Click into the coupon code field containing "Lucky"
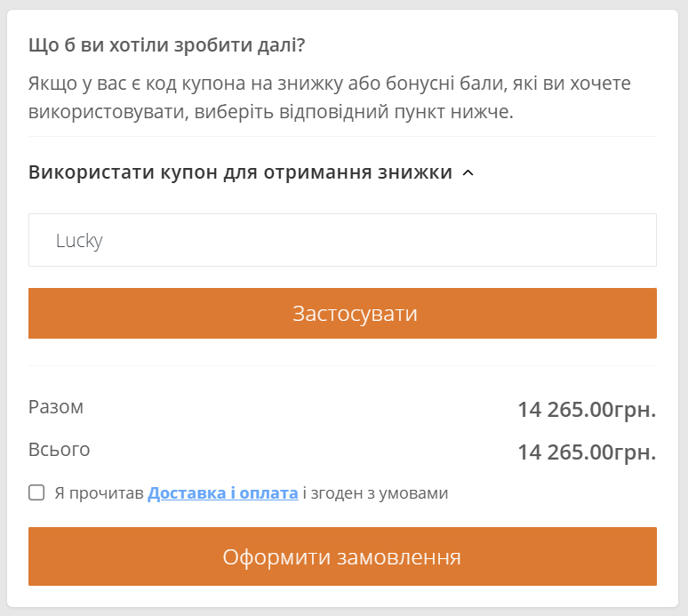 click(342, 240)
